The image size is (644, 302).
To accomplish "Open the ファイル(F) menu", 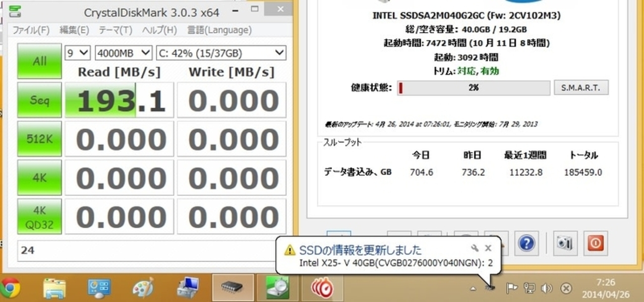I will (x=31, y=30).
